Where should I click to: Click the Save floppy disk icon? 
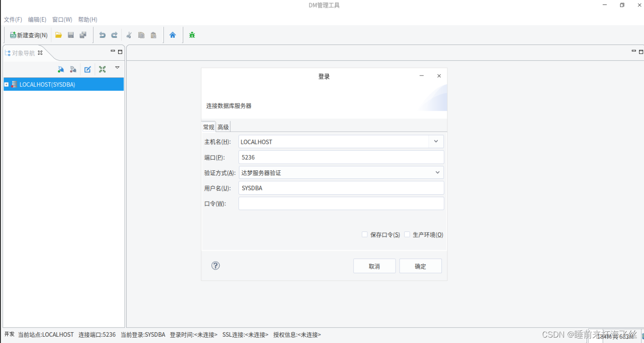coord(71,35)
